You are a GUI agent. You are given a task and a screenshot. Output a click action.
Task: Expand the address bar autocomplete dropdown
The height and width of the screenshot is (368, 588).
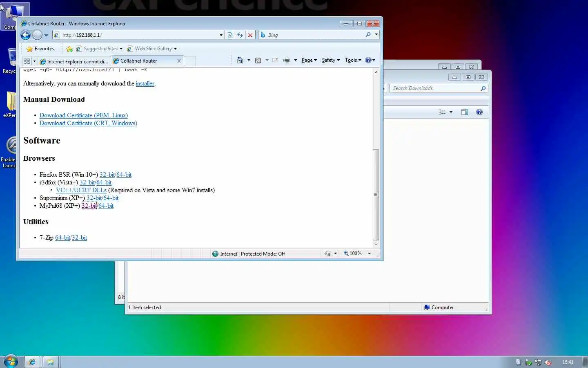[x=221, y=35]
